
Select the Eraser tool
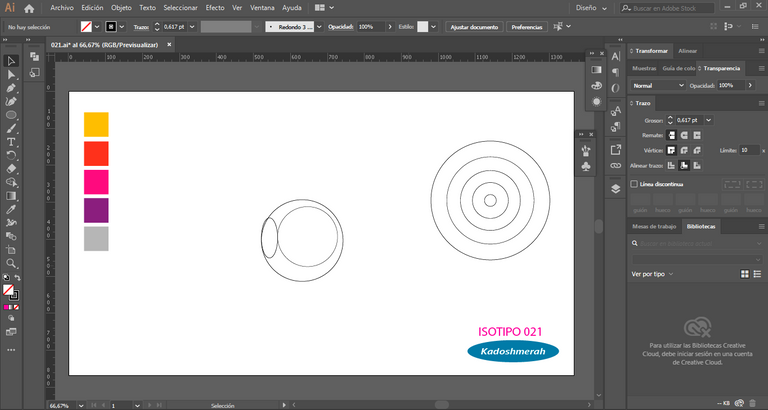coord(11,169)
